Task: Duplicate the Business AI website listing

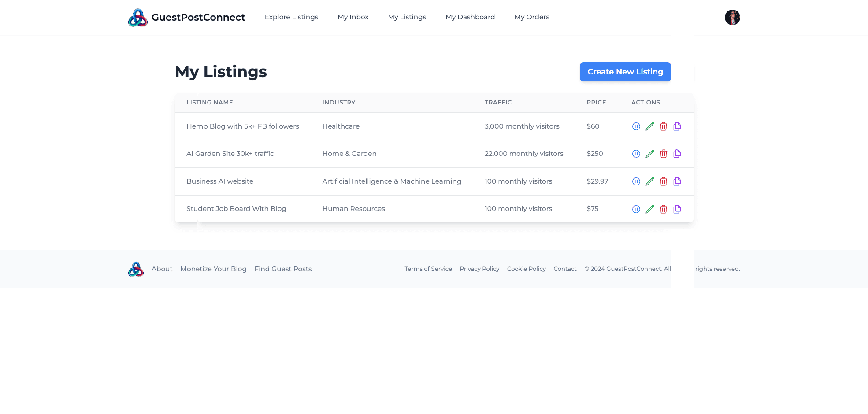Action: click(677, 181)
